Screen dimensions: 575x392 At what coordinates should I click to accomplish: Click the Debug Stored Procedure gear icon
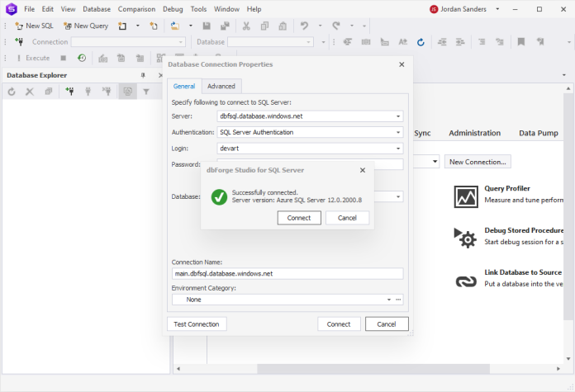coord(465,239)
